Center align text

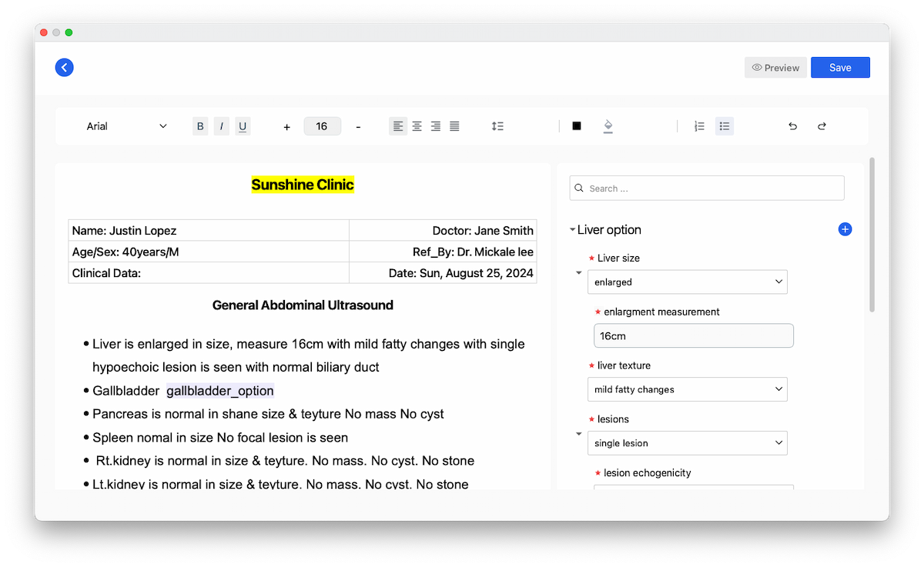[417, 126]
